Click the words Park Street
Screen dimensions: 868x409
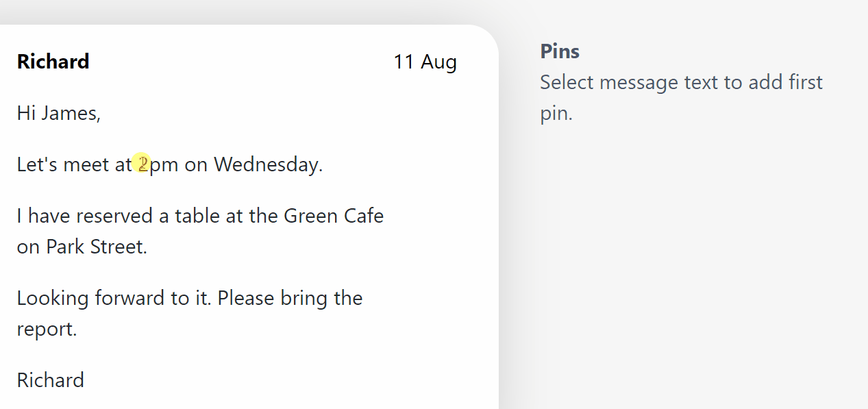point(97,247)
